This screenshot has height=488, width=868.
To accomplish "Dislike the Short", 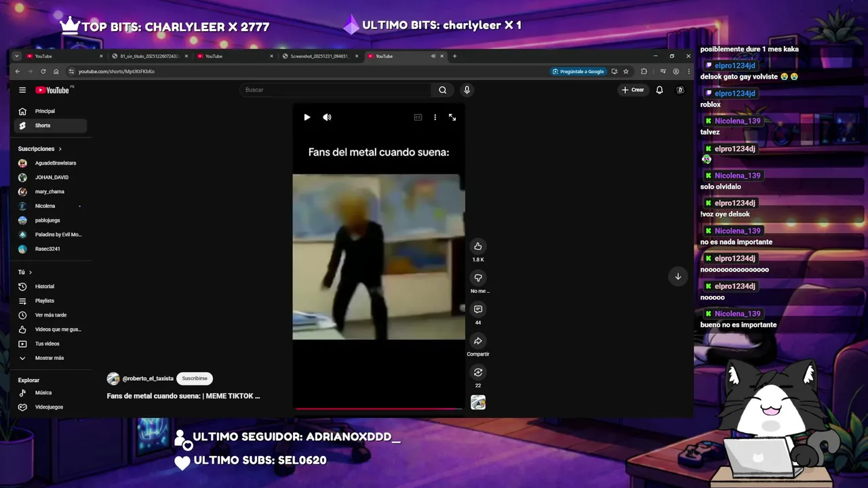I will (x=478, y=278).
